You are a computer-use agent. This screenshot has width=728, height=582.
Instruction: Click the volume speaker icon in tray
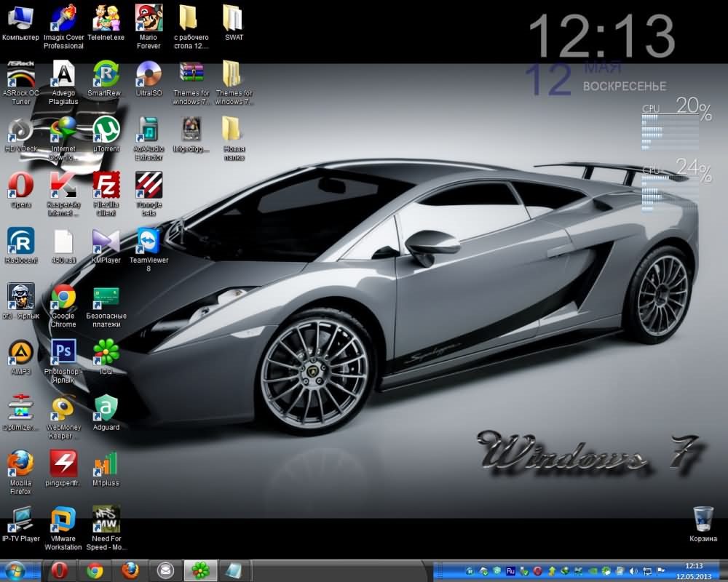click(x=633, y=571)
